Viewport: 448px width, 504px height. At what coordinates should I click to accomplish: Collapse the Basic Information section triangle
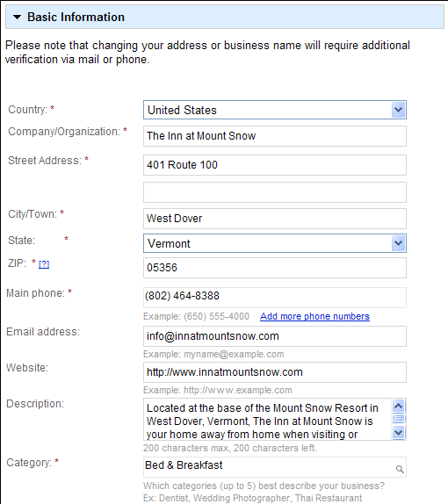[17, 17]
